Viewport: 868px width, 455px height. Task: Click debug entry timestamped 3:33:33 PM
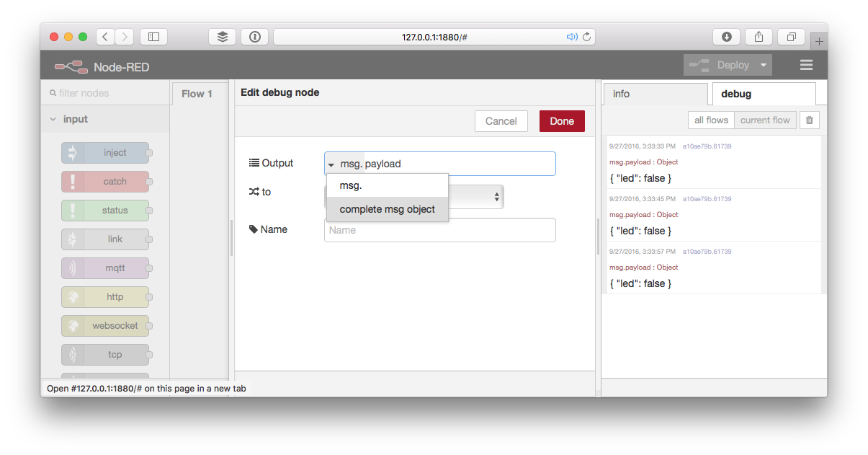[714, 164]
